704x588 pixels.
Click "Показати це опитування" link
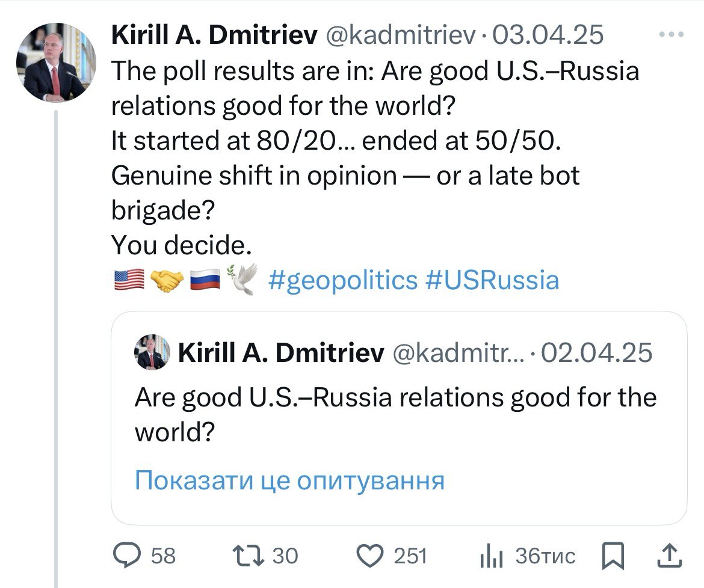(289, 480)
